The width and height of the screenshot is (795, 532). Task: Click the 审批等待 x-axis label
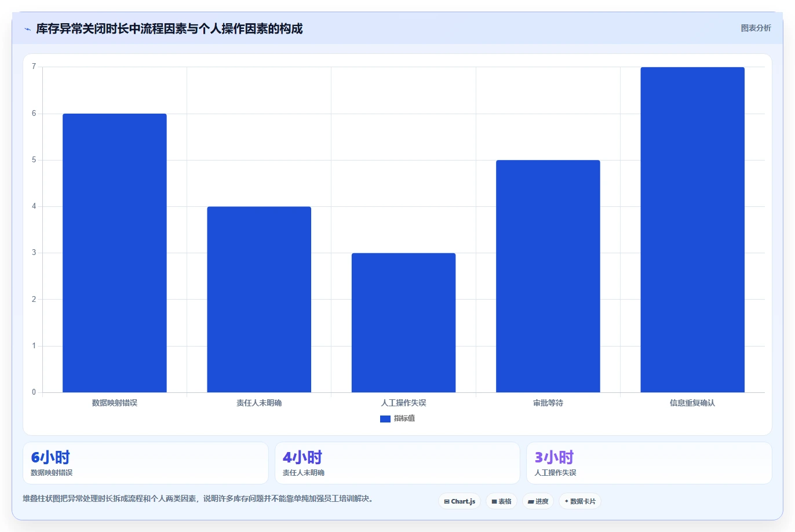pos(548,403)
